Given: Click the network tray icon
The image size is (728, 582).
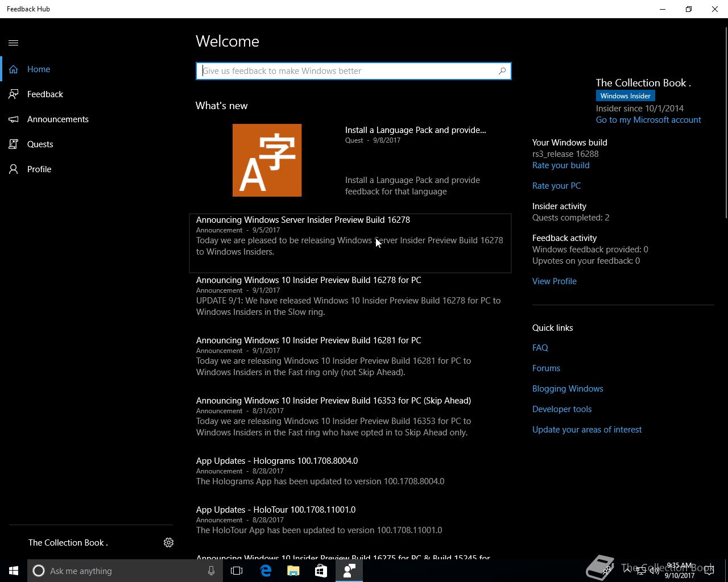Looking at the screenshot, I should [x=641, y=571].
